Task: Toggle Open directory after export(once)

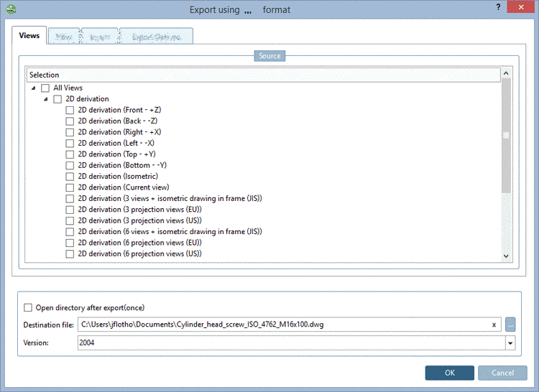Action: tap(28, 307)
